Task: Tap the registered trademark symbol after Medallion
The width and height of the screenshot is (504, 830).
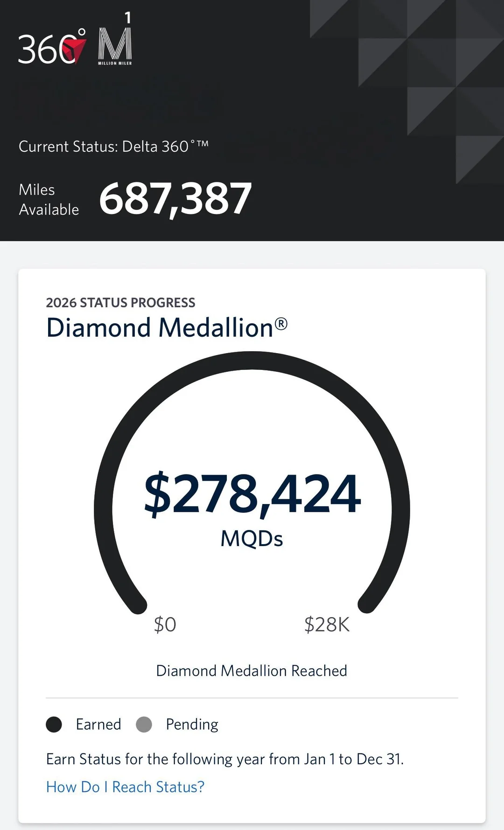Action: [281, 324]
